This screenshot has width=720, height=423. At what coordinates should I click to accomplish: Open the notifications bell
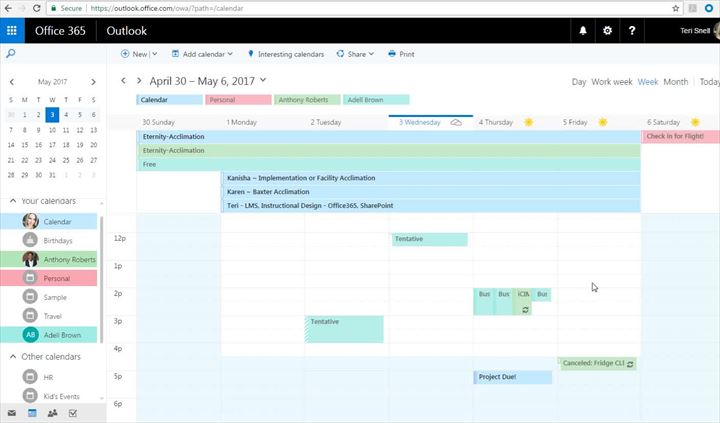pyautogui.click(x=583, y=31)
